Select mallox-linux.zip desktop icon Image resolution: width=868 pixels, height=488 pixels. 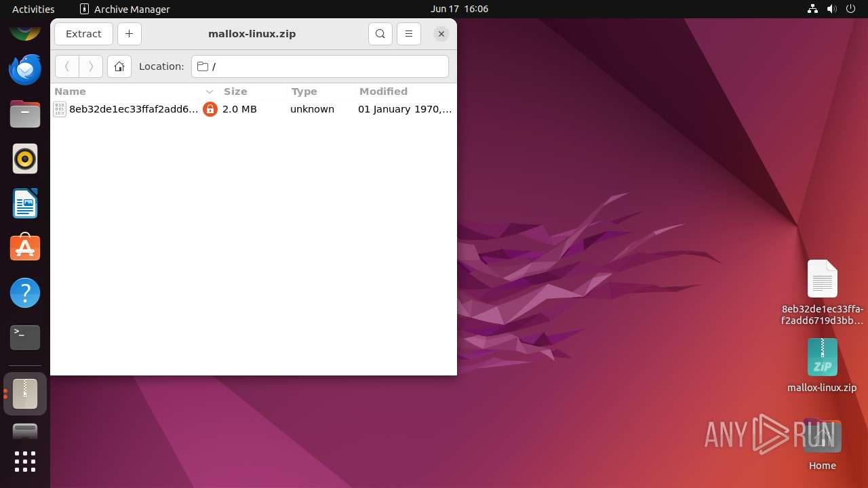coord(822,366)
